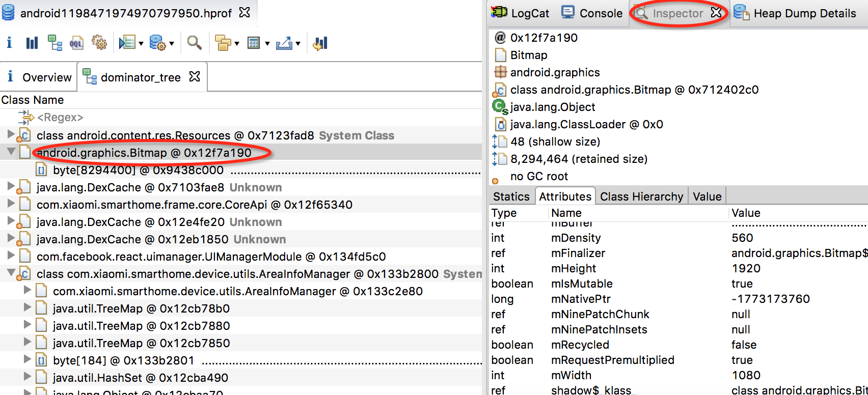The height and width of the screenshot is (395, 868).
Task: Collapse class AreaInfoManager @ 0x133b2800 node
Action: pyautogui.click(x=11, y=273)
